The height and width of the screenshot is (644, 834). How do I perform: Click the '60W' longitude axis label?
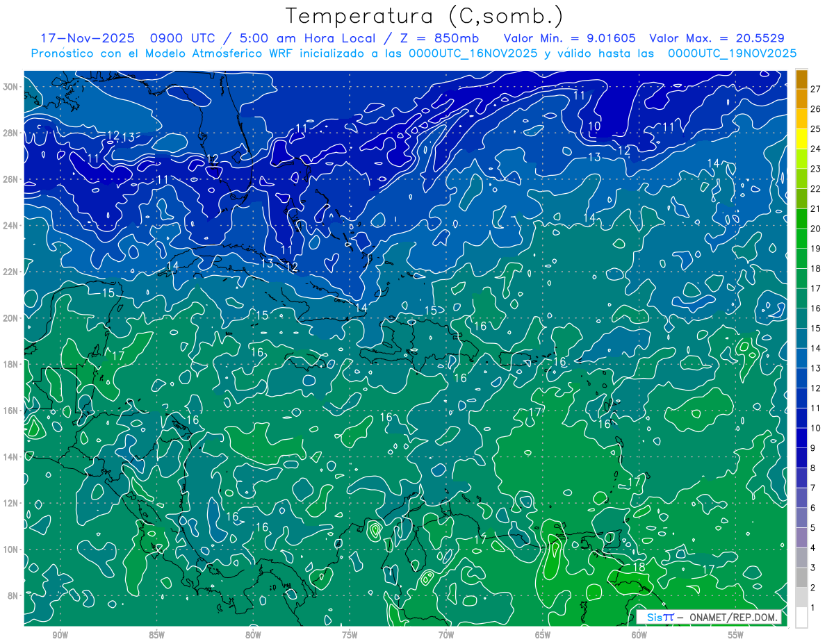click(x=639, y=635)
